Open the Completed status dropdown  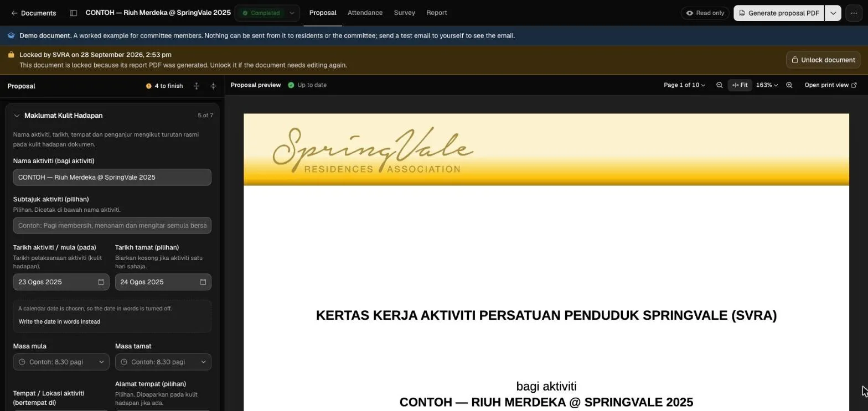click(267, 13)
